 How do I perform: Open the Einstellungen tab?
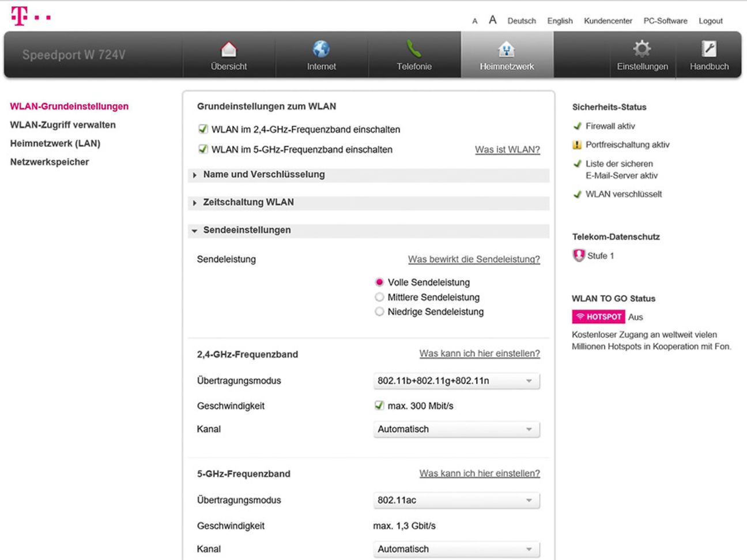coord(642,55)
